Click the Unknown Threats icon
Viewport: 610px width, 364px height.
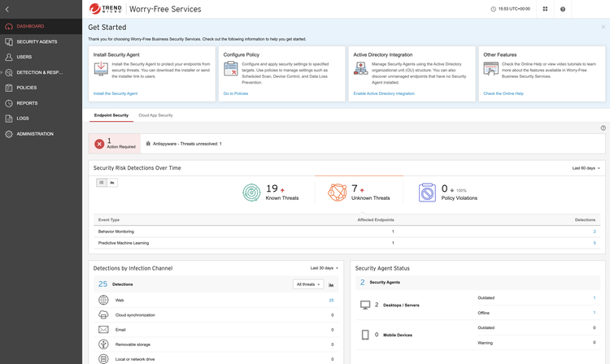(x=337, y=192)
